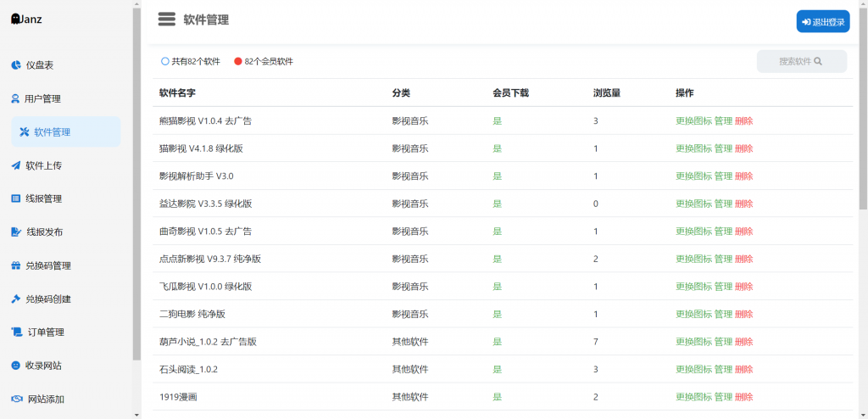Click 其他软件 category of 1919漫画
The width and height of the screenshot is (868, 419).
410,397
